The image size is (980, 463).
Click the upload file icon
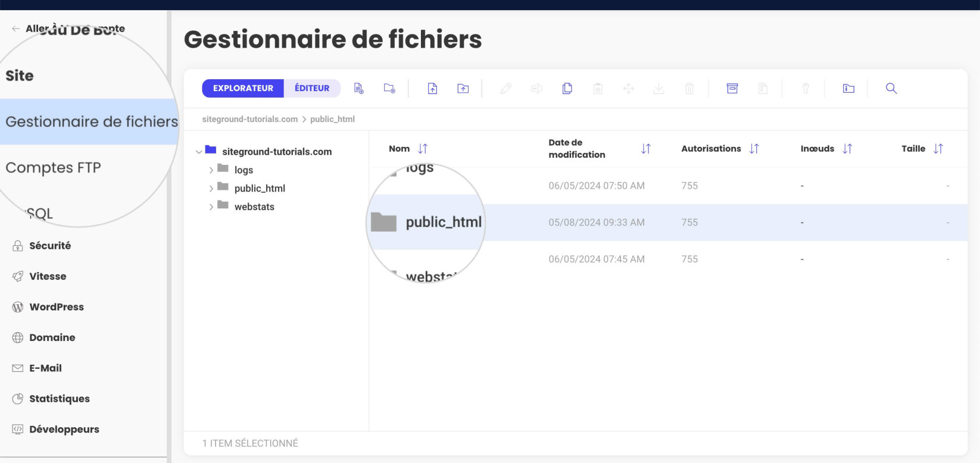pos(433,88)
